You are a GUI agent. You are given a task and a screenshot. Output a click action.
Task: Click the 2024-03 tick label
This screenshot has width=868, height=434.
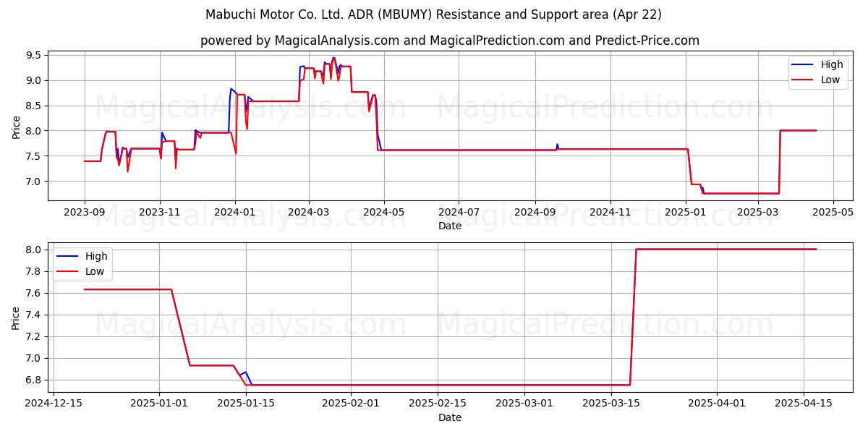pyautogui.click(x=309, y=212)
